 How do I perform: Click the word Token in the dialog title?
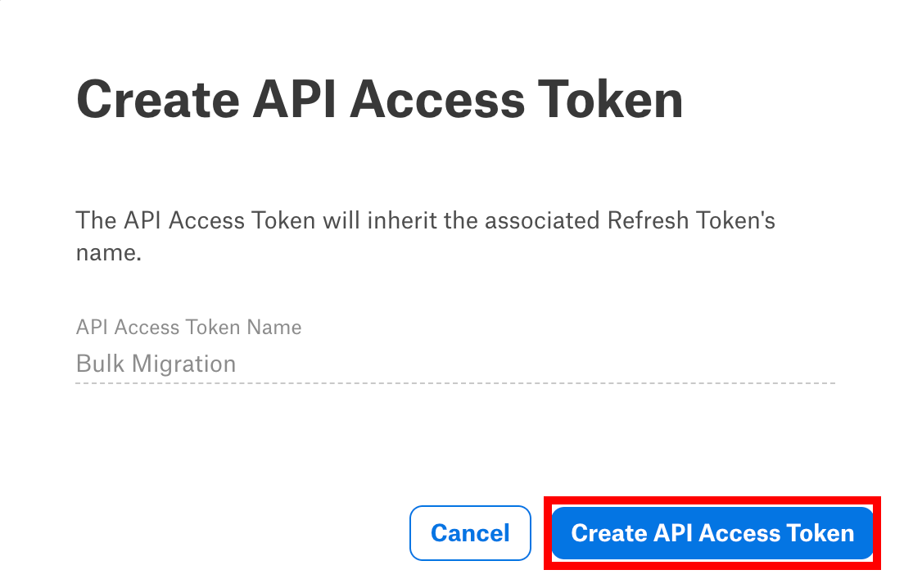click(x=611, y=99)
